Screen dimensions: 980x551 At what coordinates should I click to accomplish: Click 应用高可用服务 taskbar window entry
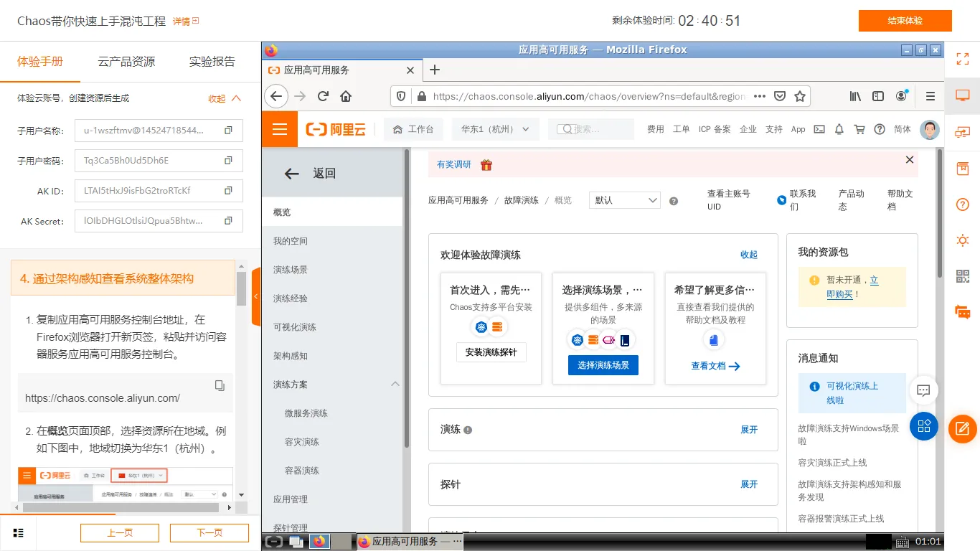410,542
